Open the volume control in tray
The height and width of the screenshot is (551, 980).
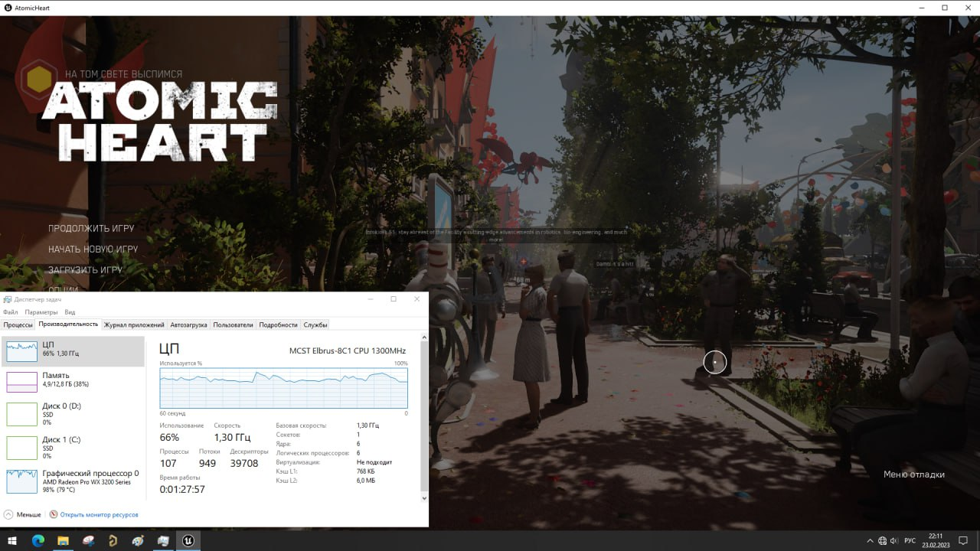[894, 540]
